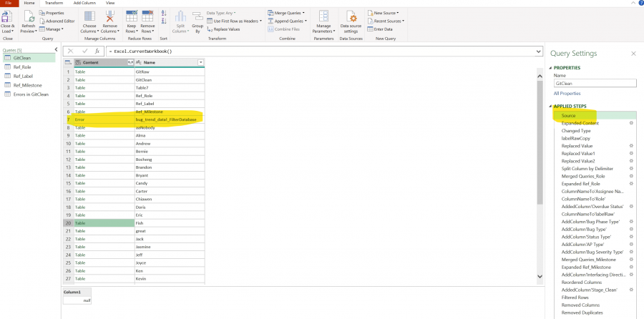Switch to the Add Column tab
644x319 pixels.
point(84,3)
